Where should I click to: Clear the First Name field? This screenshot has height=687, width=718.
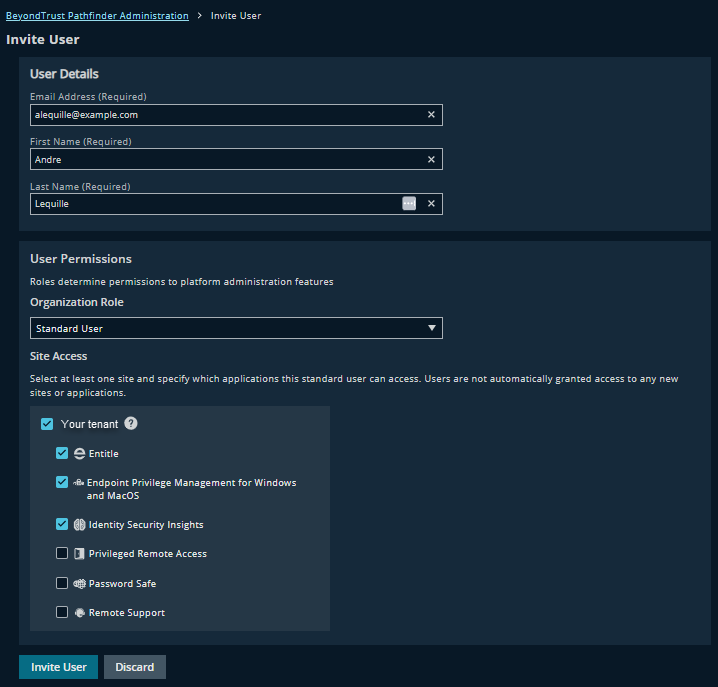431,159
